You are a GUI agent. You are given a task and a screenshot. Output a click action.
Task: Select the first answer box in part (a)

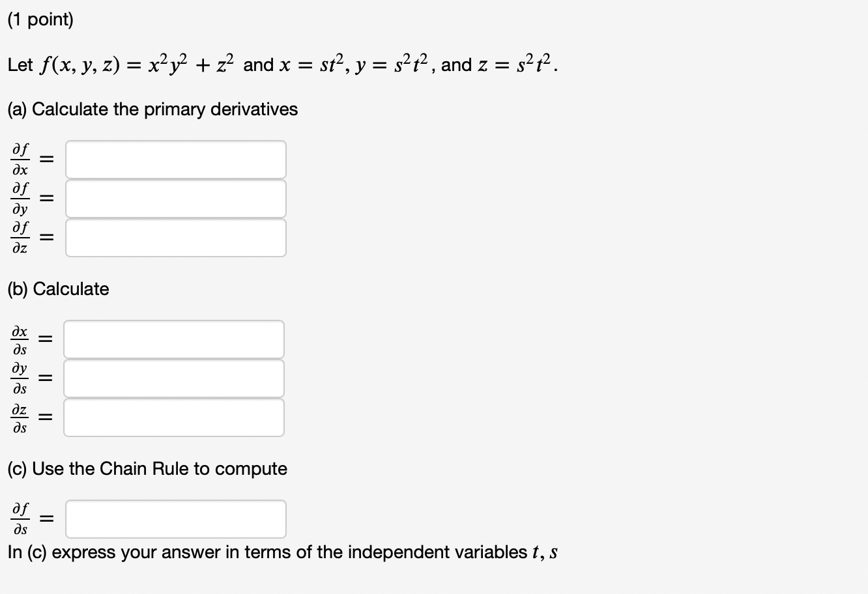(176, 160)
